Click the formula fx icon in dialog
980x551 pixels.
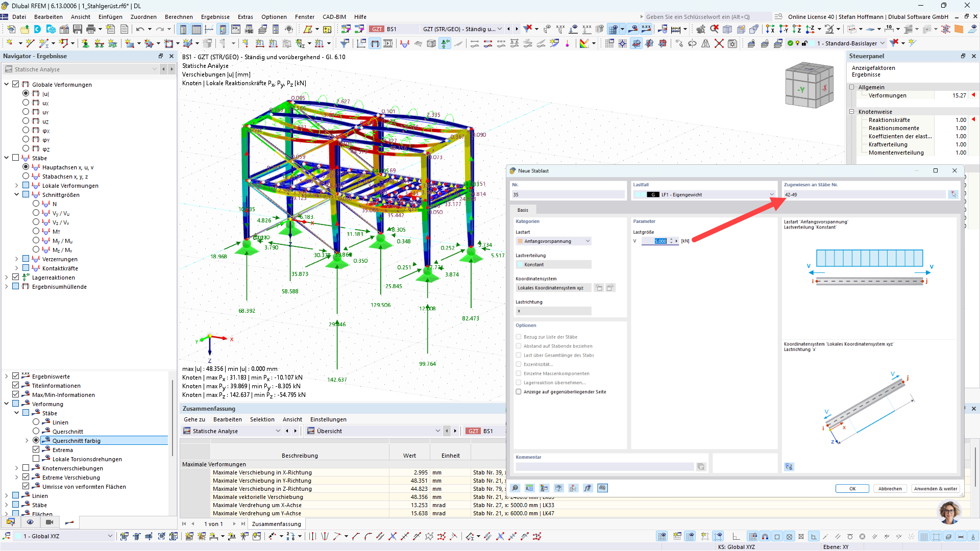coord(588,488)
